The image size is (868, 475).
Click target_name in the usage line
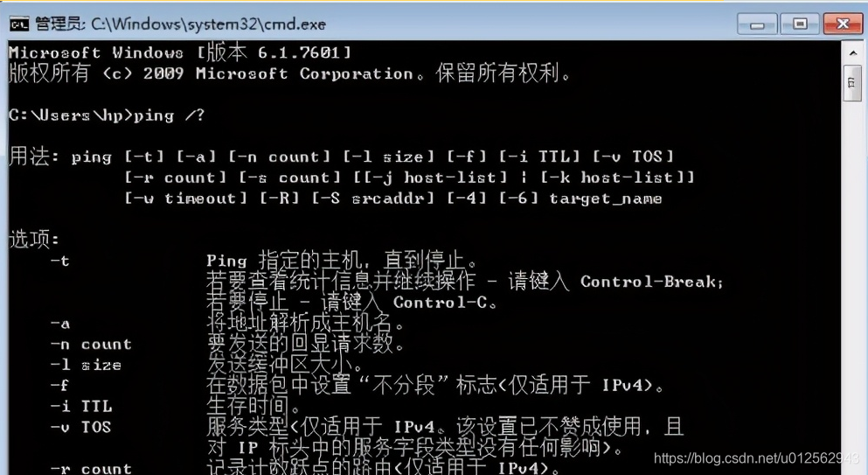(606, 198)
